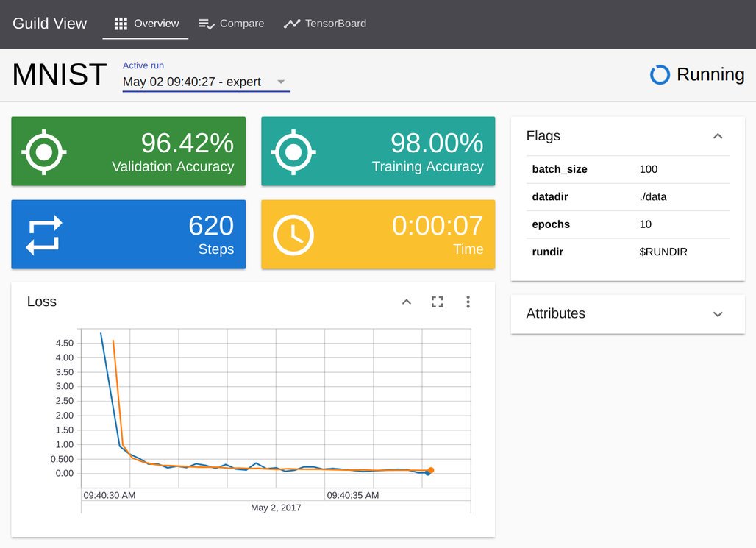756x548 pixels.
Task: Click the Flags panel title
Action: click(x=543, y=136)
